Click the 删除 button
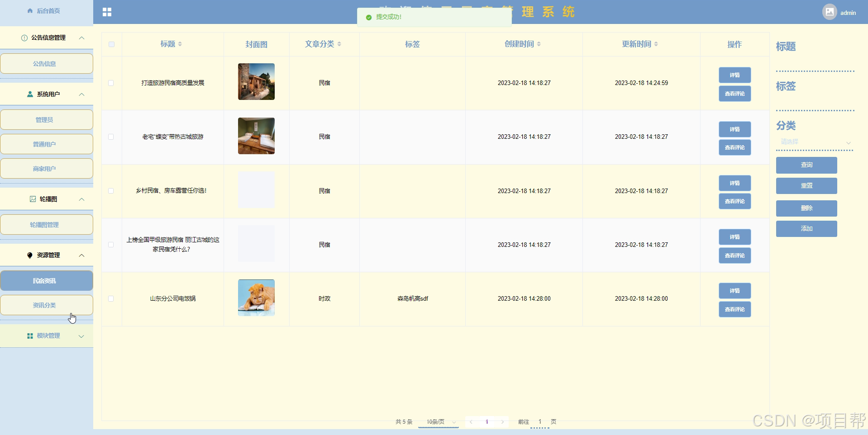 (x=806, y=208)
